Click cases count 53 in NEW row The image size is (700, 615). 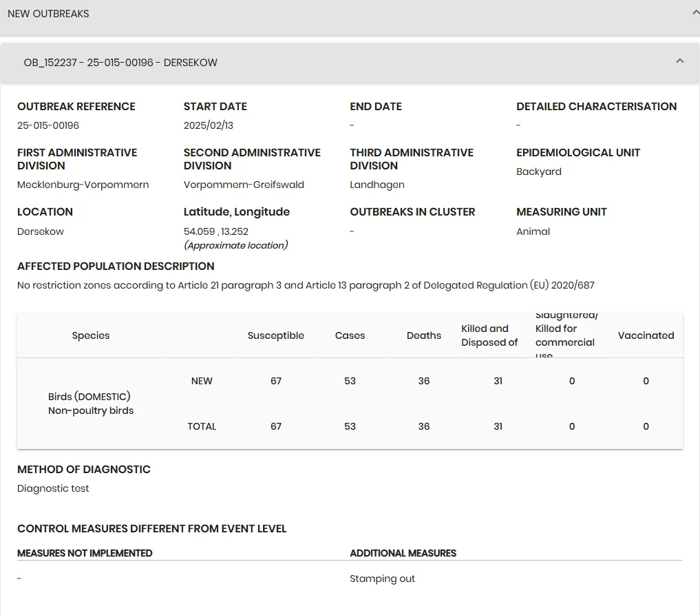coord(350,381)
